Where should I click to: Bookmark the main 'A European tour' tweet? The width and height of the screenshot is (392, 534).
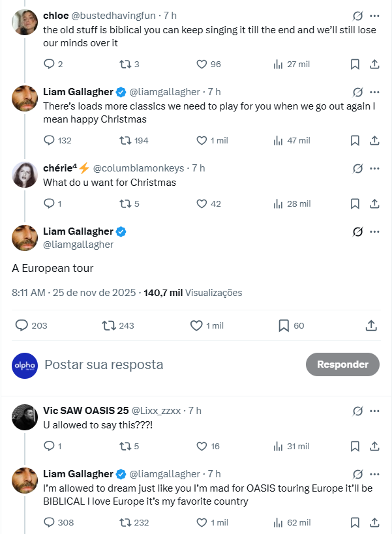(284, 325)
